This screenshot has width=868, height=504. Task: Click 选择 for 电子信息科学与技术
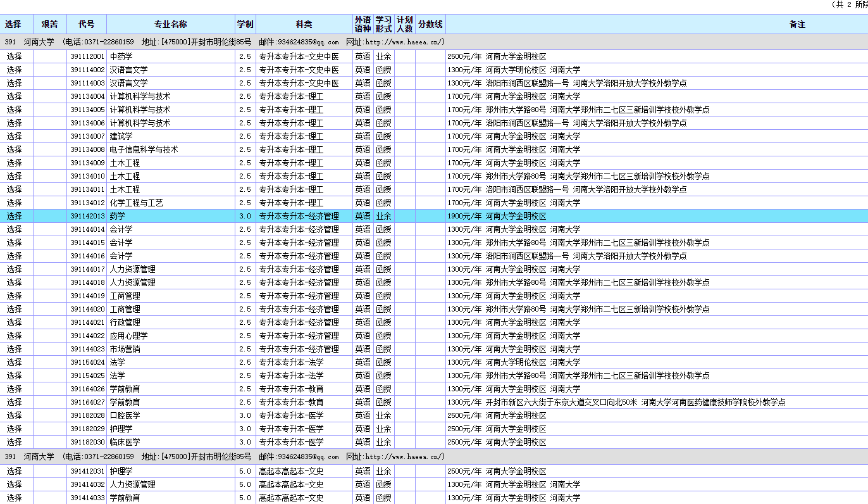[x=15, y=149]
